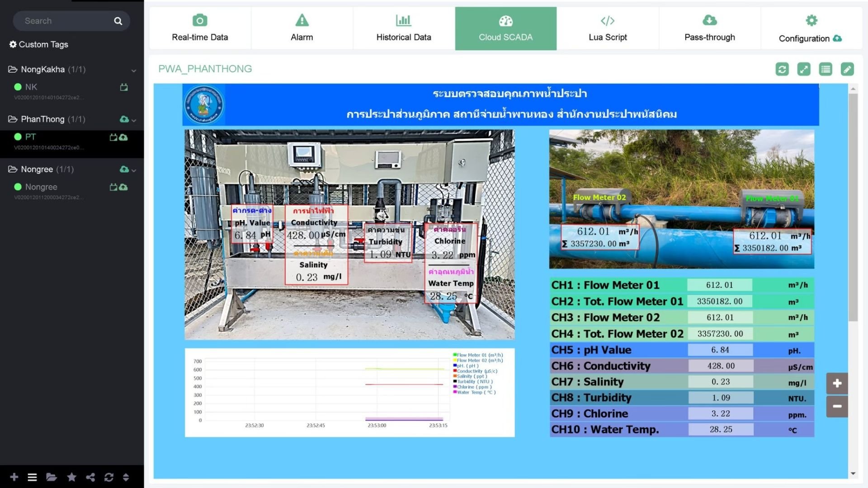Screen dimensions: 868x488
Task: Open Custom Tags settings
Action: tap(39, 44)
